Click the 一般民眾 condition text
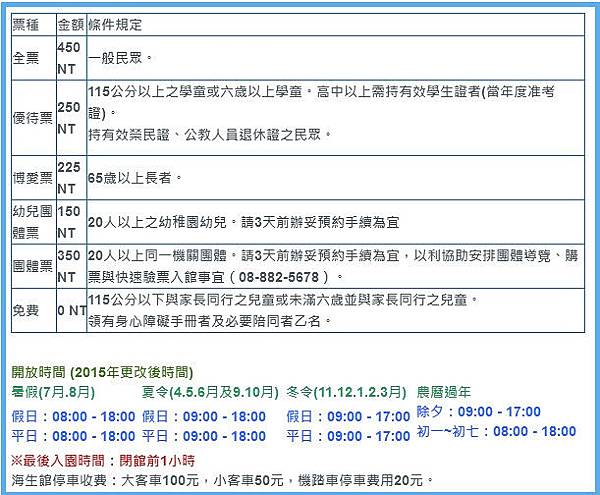Screen dimensions: 600x495 click(120, 58)
